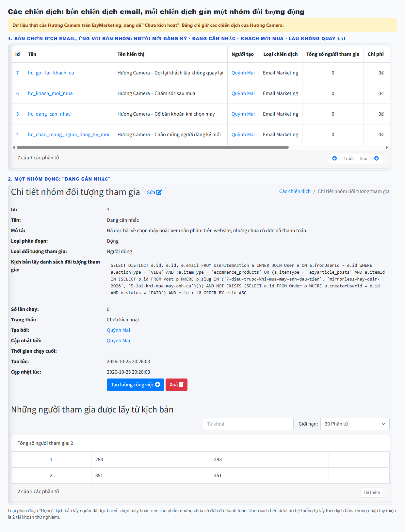
Task: Click Tạo luồng công việc button
Action: 135,385
